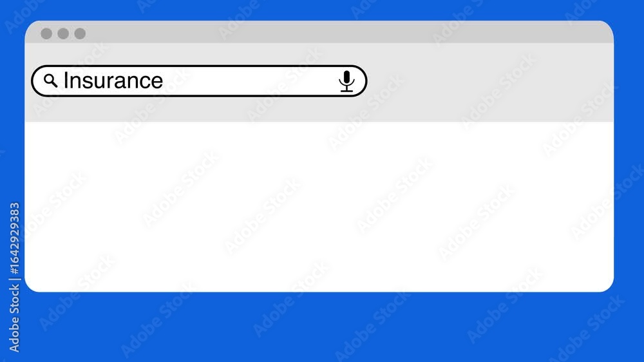Click the middle gray window dot
This screenshot has width=644, height=362.
point(63,33)
